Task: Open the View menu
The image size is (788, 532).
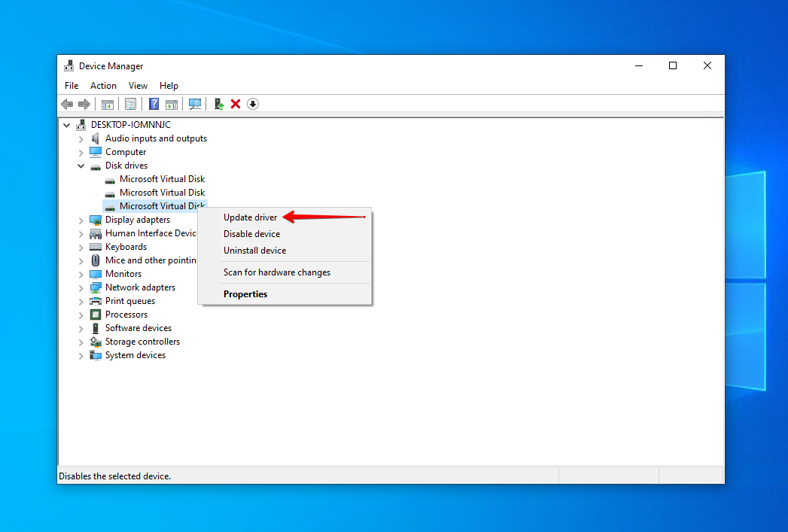Action: coord(138,85)
